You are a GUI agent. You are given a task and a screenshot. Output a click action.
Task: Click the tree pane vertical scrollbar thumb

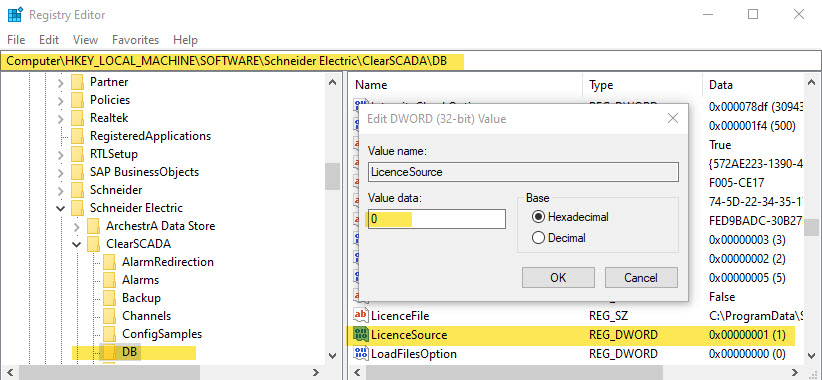pos(332,177)
